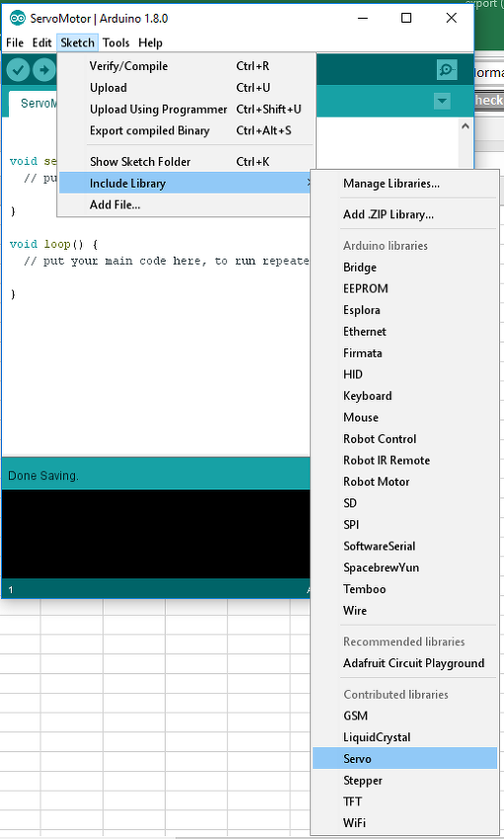Click line number 1 in status bar

[x=11, y=589]
